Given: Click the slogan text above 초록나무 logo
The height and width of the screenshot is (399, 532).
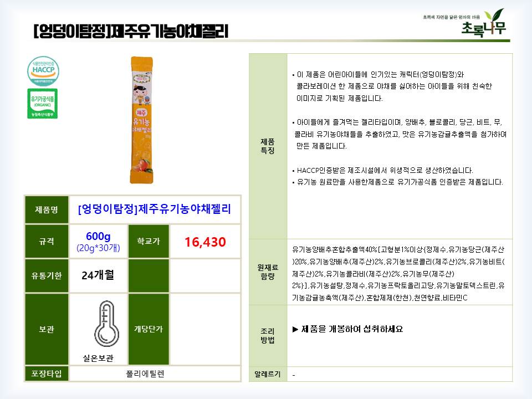Looking at the screenshot, I should [451, 17].
